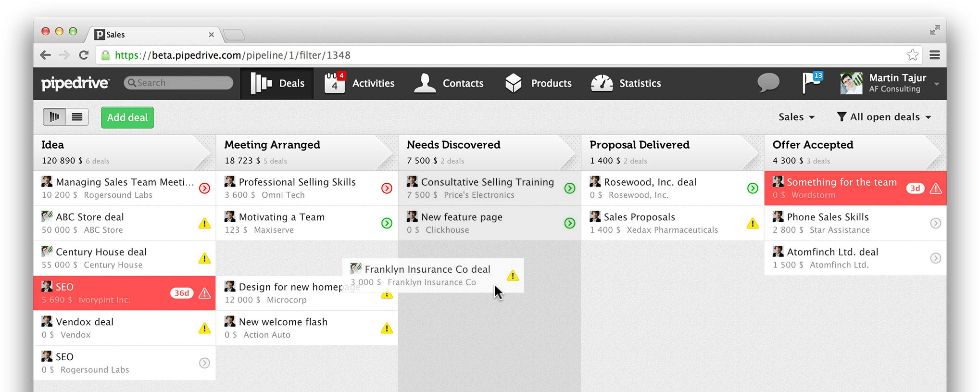Open the Design for new homepage deal

pos(307,293)
